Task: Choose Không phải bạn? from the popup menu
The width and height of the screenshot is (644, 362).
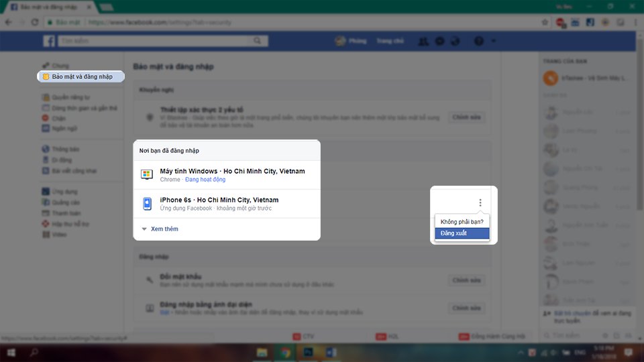Action: [x=462, y=222]
